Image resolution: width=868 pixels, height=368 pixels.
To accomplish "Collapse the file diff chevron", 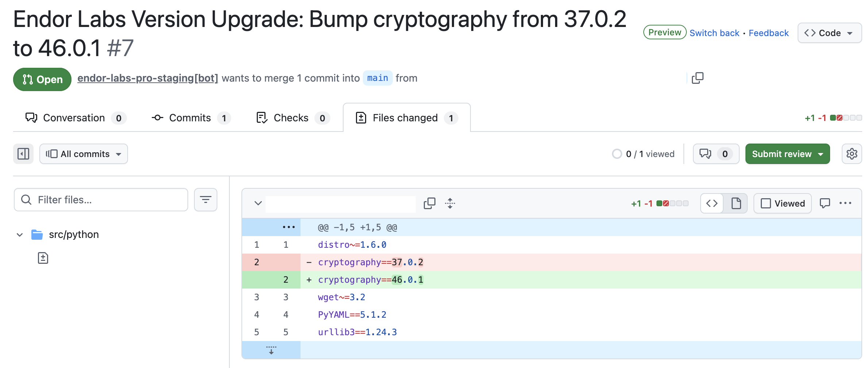I will pos(258,203).
